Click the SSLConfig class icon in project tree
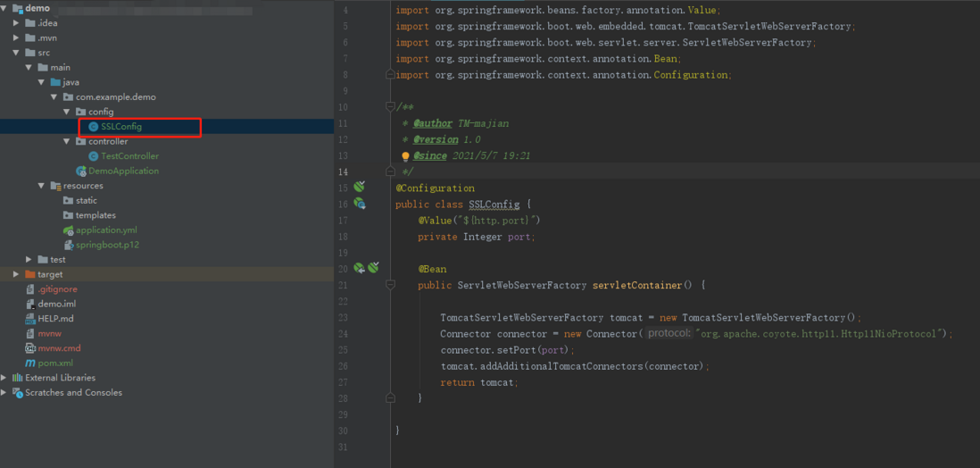The image size is (980, 468). point(93,127)
